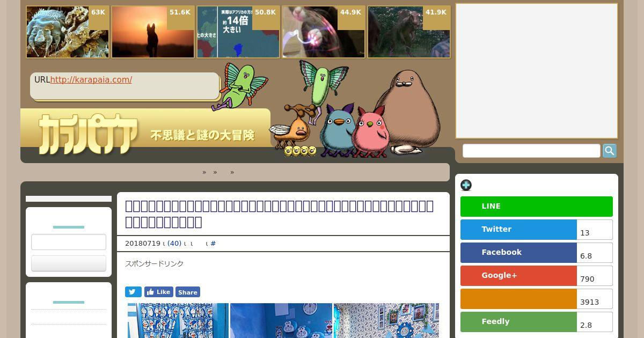Click the left sidebar gray submit button
Image resolution: width=644 pixels, height=338 pixels.
point(69,263)
